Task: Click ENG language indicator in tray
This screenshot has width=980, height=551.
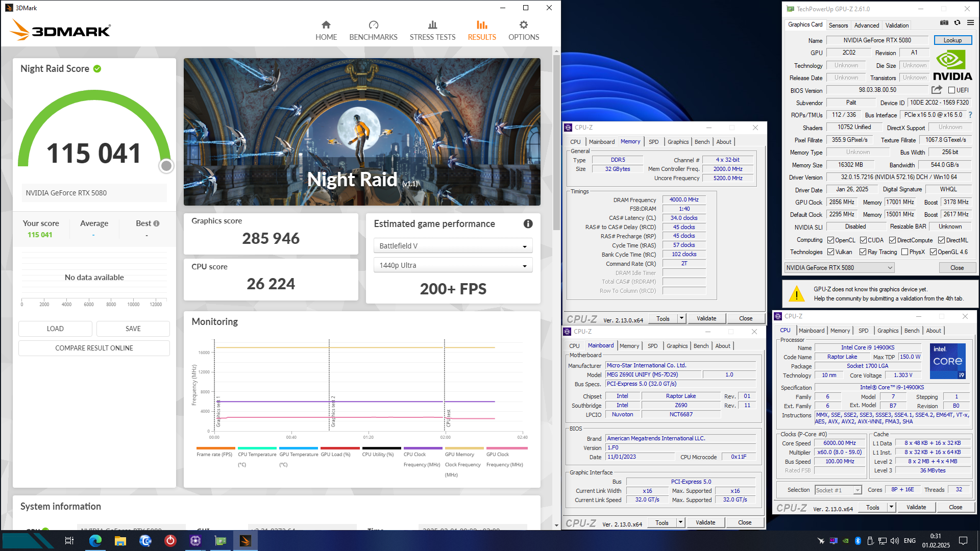Action: [910, 541]
